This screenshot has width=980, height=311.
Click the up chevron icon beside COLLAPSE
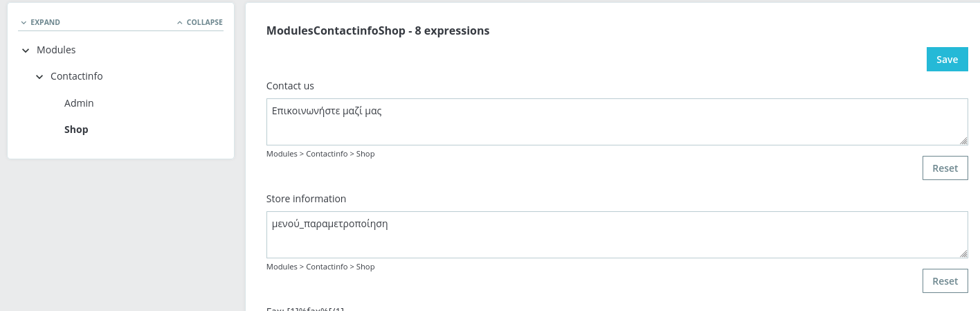pos(180,22)
